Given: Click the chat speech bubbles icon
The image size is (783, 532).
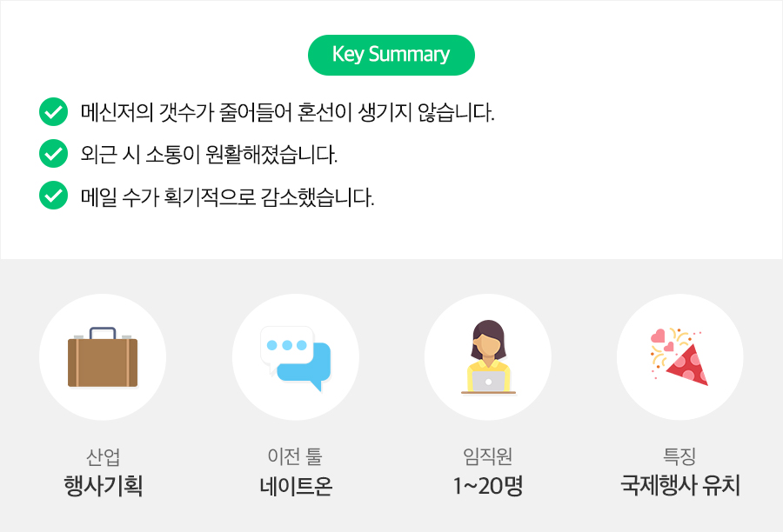Looking at the screenshot, I should click(296, 357).
